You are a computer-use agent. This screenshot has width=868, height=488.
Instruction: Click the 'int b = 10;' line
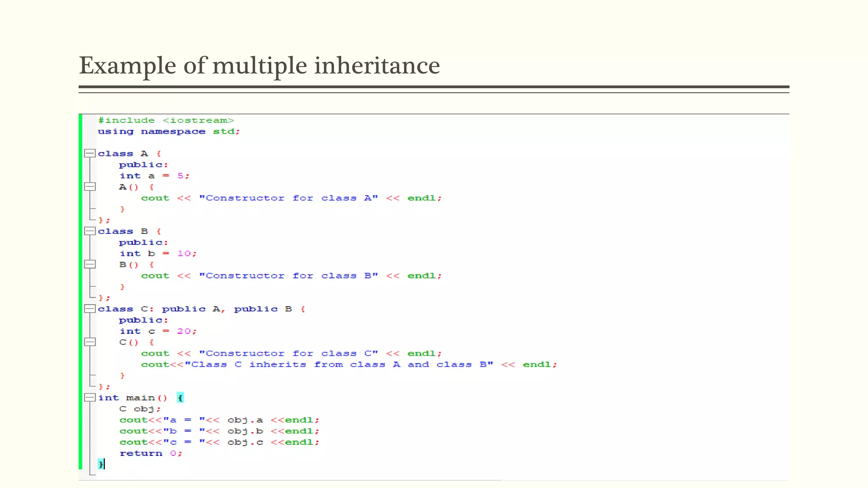[x=158, y=253]
